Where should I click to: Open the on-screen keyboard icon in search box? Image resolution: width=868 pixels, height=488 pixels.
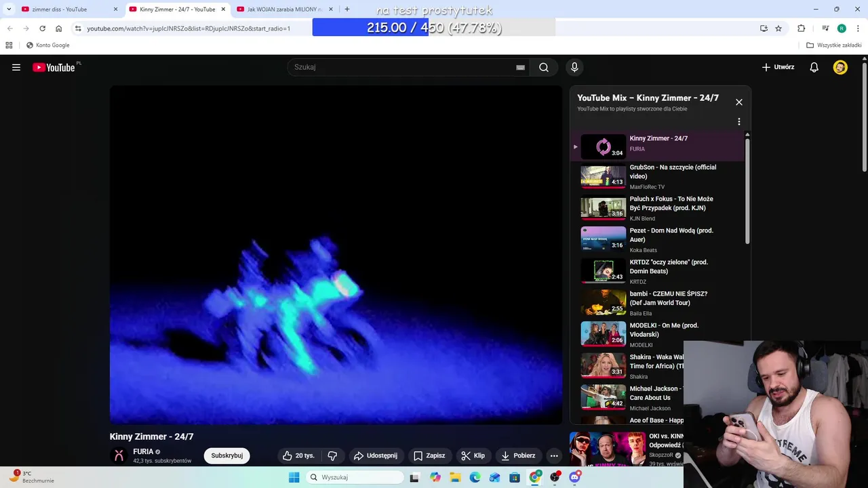(x=520, y=67)
